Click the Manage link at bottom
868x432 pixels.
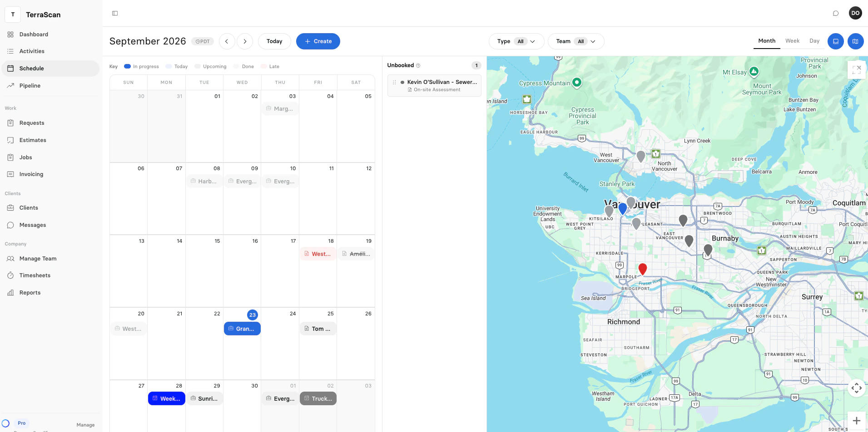85,425
